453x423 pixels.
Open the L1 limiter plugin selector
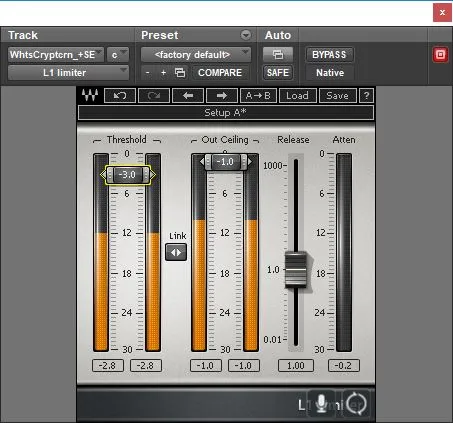tap(68, 72)
